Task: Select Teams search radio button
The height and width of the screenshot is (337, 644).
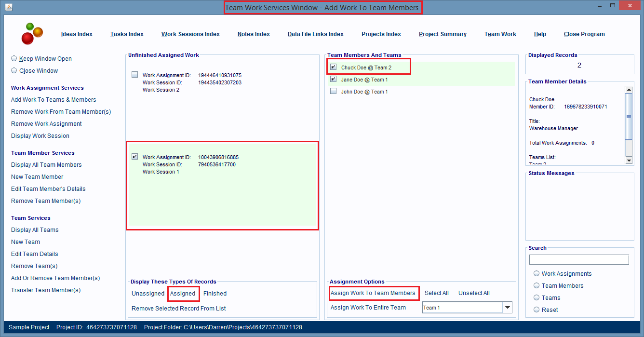Action: [x=537, y=297]
